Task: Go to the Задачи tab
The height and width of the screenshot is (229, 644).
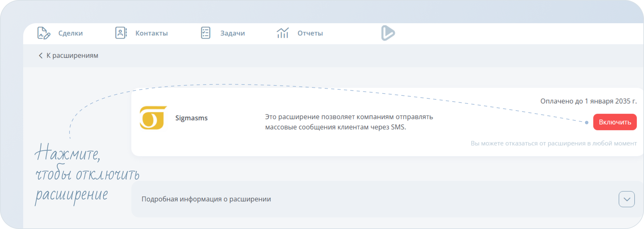Action: point(232,33)
